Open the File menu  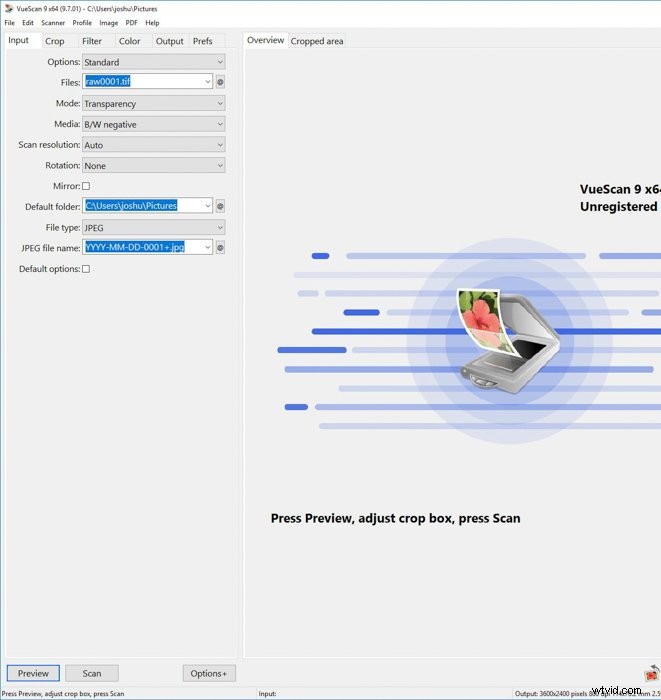coord(9,23)
